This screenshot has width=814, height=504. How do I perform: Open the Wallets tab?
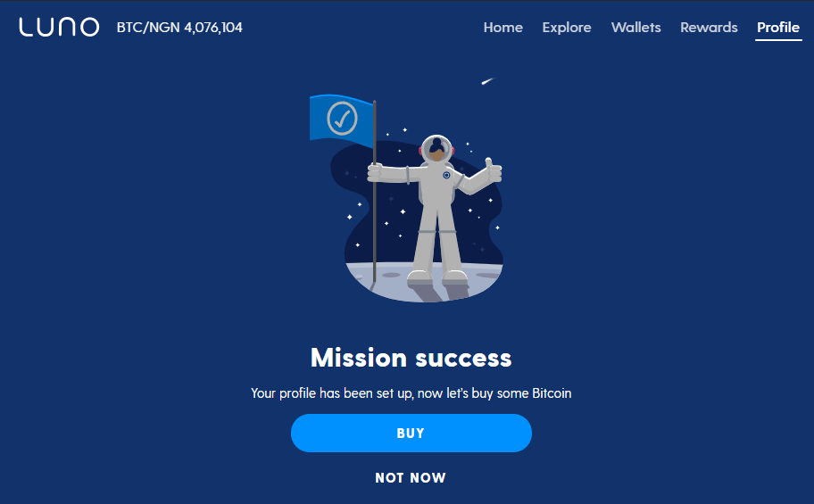[x=635, y=27]
